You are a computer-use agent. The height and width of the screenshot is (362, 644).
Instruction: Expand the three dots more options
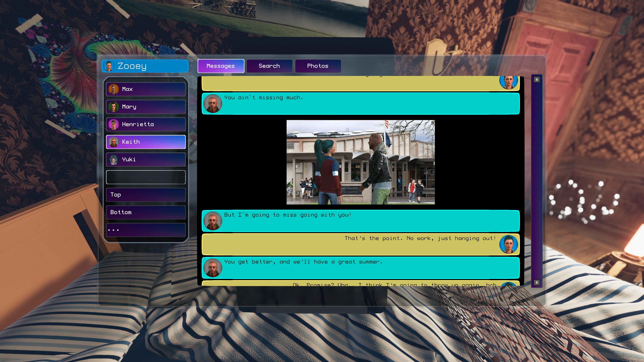146,230
